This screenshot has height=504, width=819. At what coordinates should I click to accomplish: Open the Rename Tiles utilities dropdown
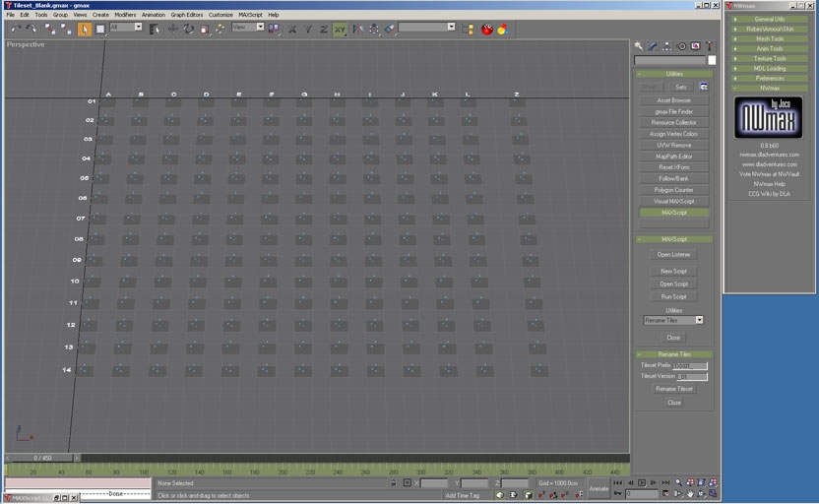tap(699, 320)
